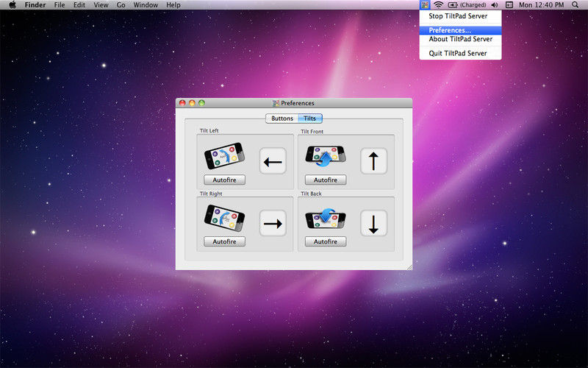
Task: Click the Tilt Right label
Action: [211, 194]
